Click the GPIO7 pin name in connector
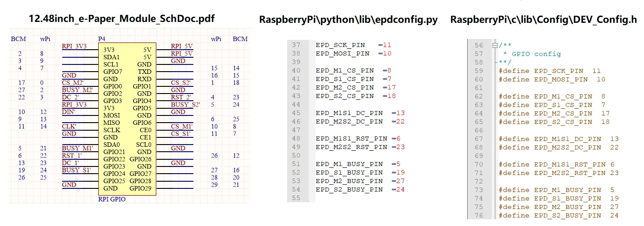 pyautogui.click(x=112, y=72)
